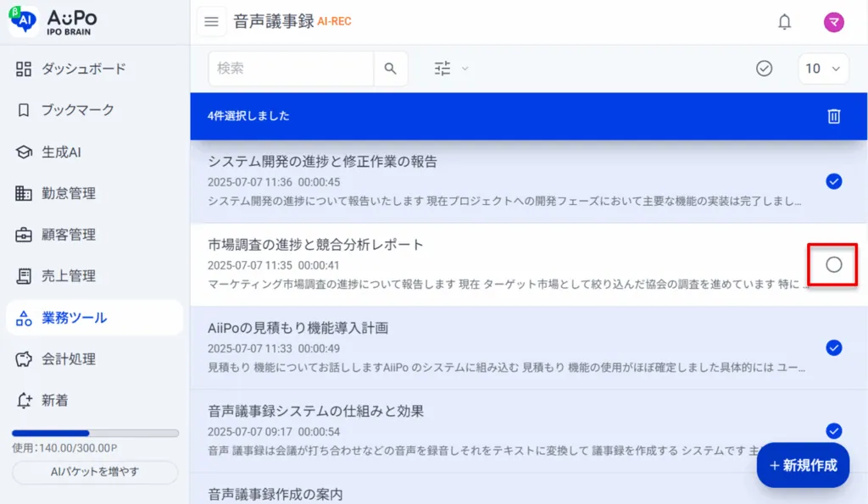Click the 会計処理 piggy bank icon
This screenshot has width=868, height=504.
(x=23, y=359)
